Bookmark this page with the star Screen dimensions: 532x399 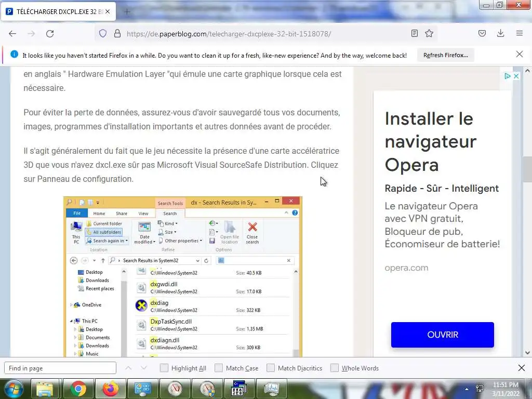click(429, 33)
